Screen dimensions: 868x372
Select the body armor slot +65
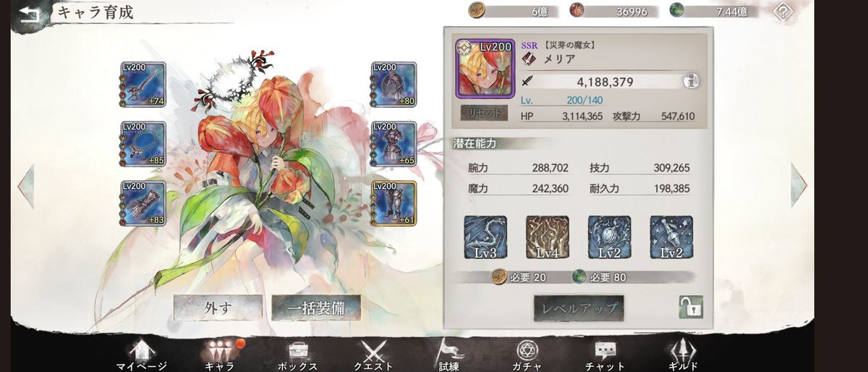click(x=393, y=145)
